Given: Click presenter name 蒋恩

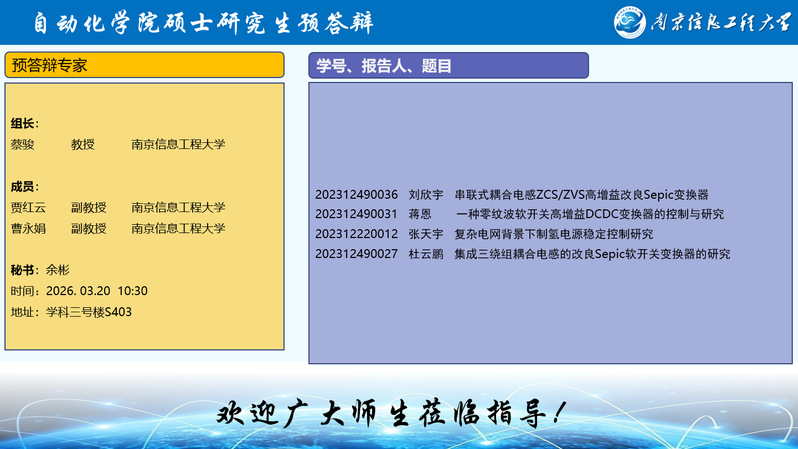Looking at the screenshot, I should 420,214.
